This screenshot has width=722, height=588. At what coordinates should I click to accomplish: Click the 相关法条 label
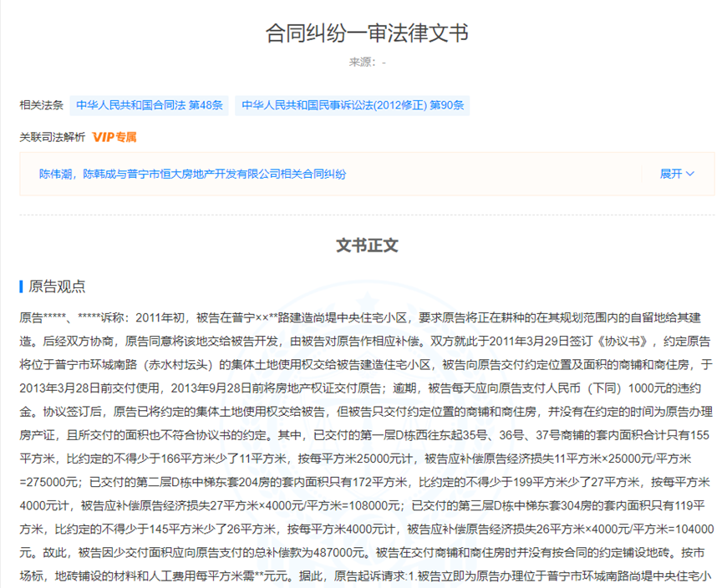pos(42,105)
